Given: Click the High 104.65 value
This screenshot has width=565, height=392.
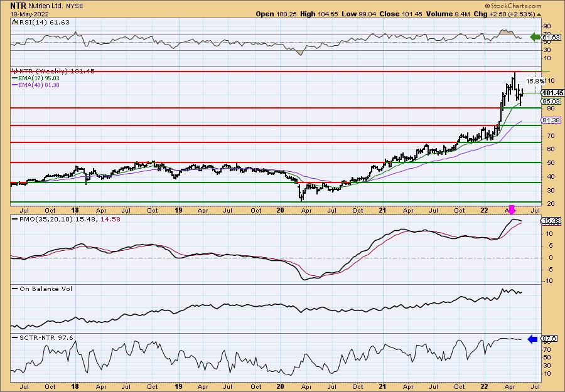Looking at the screenshot, I should click(x=319, y=14).
